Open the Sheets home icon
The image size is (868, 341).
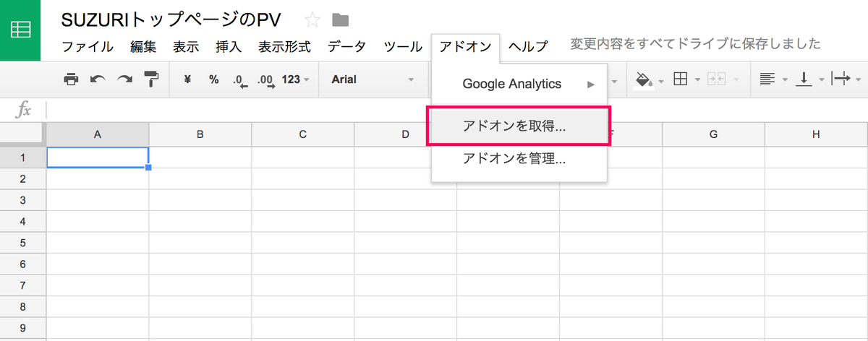click(21, 30)
